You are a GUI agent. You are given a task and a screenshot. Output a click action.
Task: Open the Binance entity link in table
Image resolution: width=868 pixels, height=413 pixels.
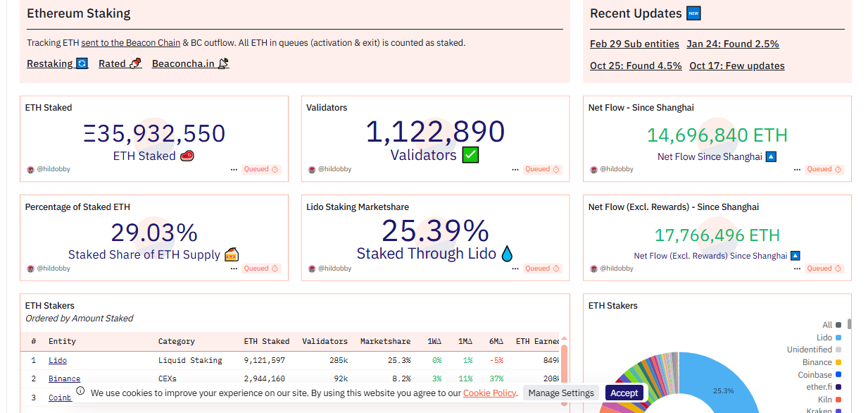[x=64, y=378]
